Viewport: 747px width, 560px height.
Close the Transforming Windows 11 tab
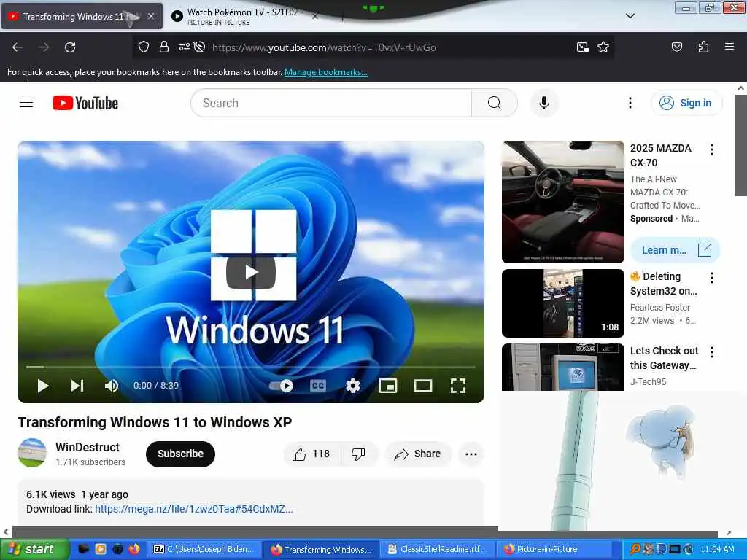click(150, 16)
